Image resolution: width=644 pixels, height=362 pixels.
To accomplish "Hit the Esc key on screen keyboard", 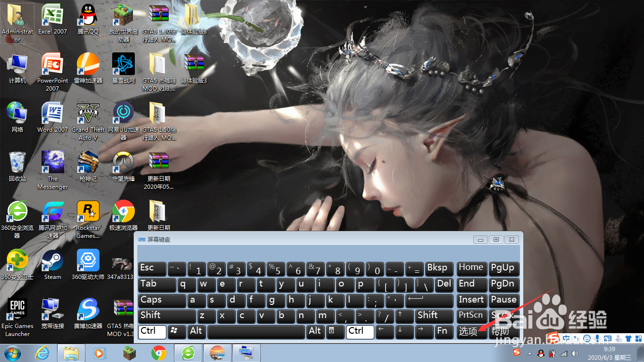I will point(152,269).
